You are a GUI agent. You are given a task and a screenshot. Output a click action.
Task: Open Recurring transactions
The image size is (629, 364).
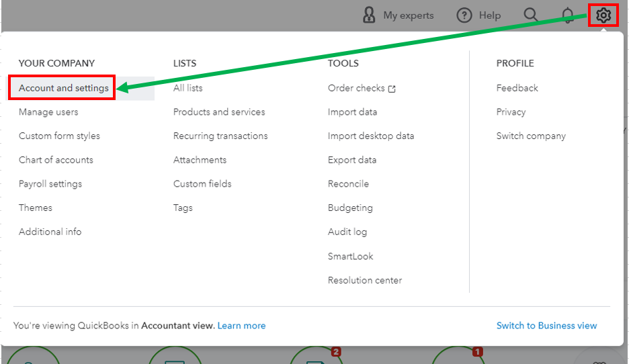(x=220, y=136)
